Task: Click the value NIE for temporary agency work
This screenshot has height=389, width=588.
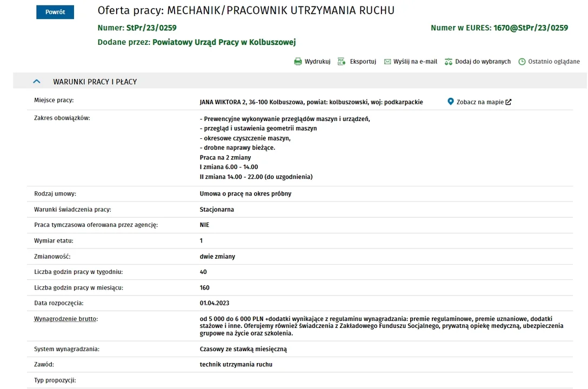Action: coord(204,225)
